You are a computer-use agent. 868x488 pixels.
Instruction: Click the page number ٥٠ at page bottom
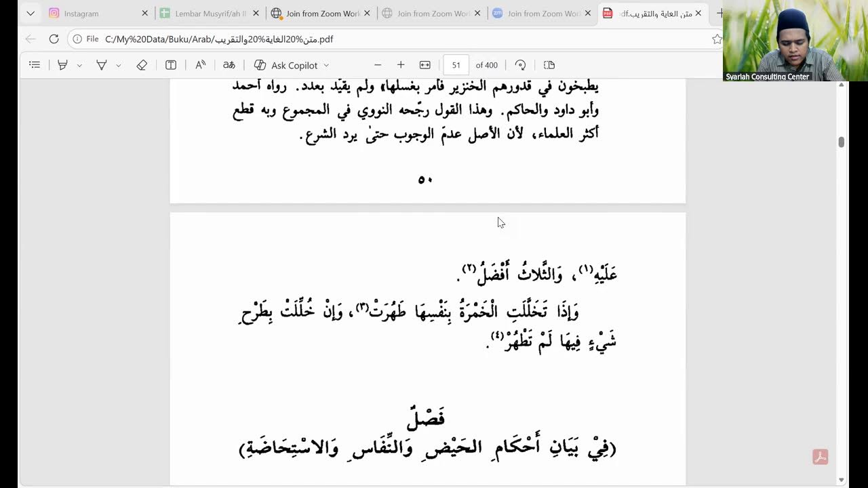point(425,180)
